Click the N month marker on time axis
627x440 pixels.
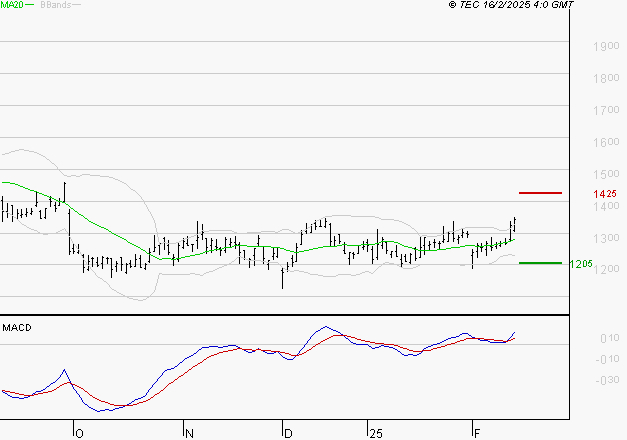click(190, 434)
